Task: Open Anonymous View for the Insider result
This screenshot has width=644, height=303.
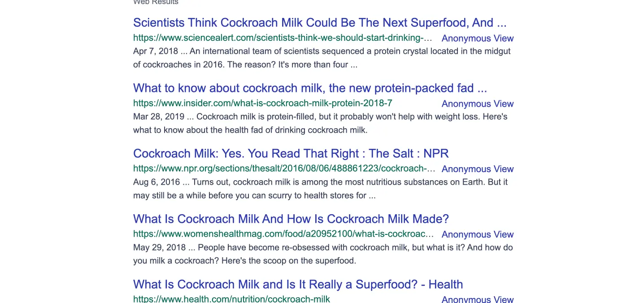Action: point(477,104)
